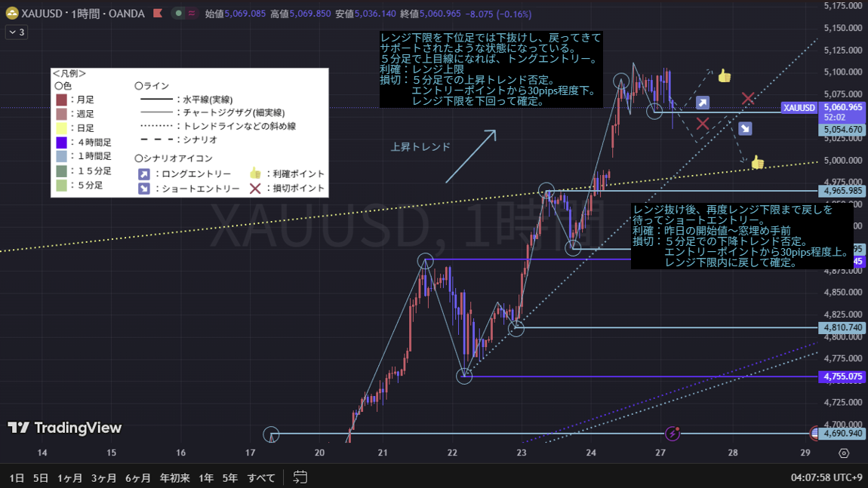Image resolution: width=868 pixels, height=488 pixels.
Task: Show the full range with すべて
Action: click(262, 477)
